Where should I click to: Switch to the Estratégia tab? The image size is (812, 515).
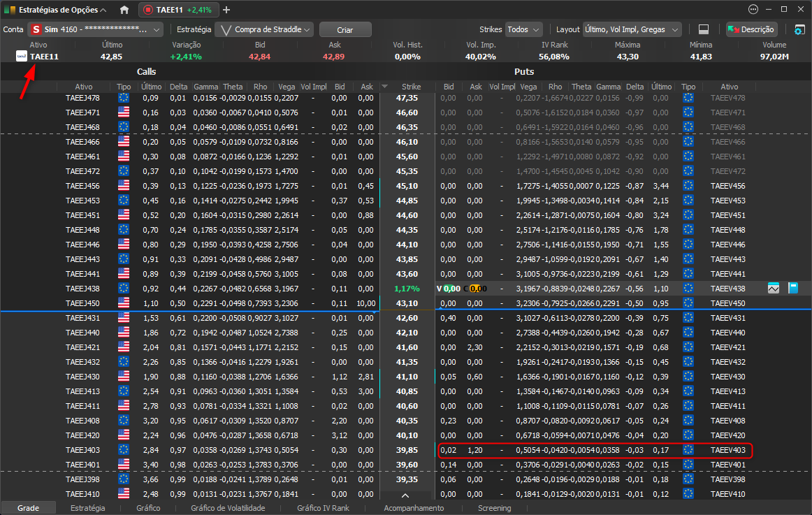pos(87,508)
